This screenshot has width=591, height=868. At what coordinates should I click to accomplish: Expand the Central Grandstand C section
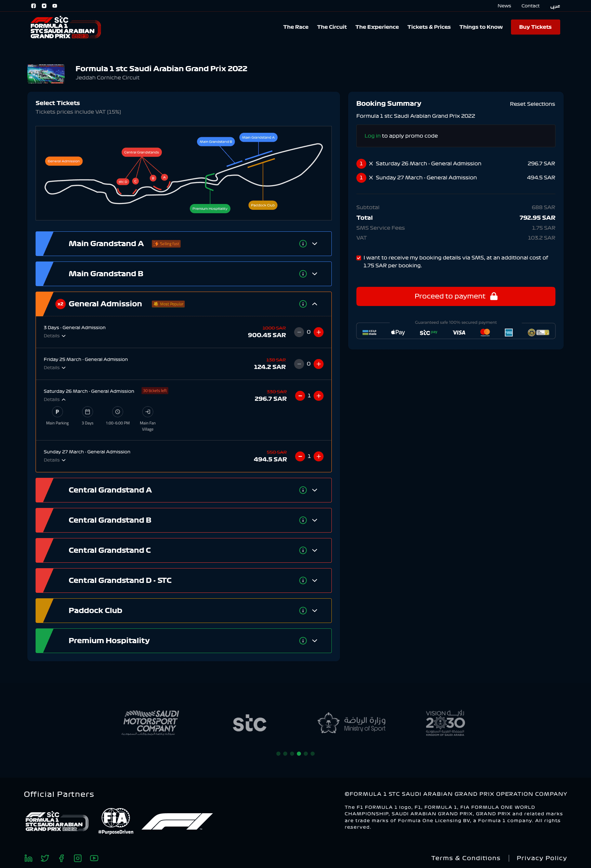pyautogui.click(x=315, y=550)
